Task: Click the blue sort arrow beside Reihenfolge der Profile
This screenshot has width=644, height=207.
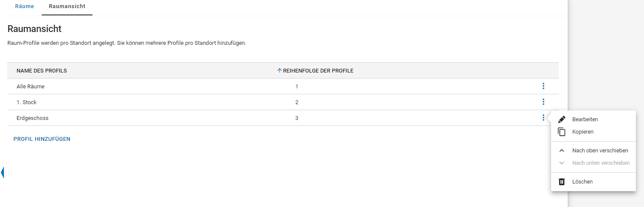Action: (x=280, y=71)
